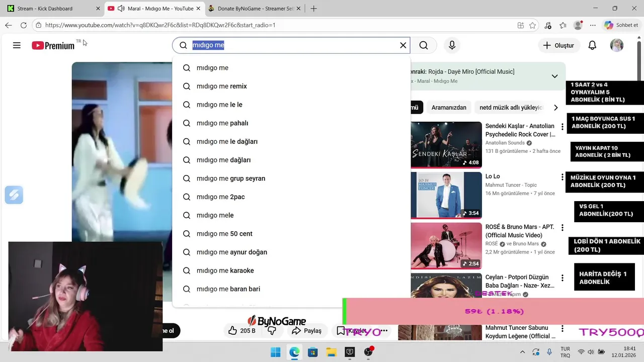Go to YouTube Premium home logo
The width and height of the screenshot is (644, 362).
coord(53,45)
